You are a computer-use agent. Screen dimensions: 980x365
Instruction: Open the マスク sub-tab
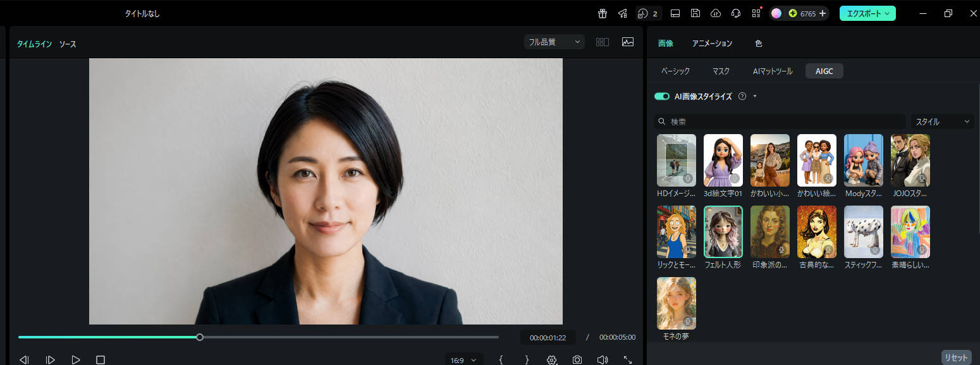point(721,71)
